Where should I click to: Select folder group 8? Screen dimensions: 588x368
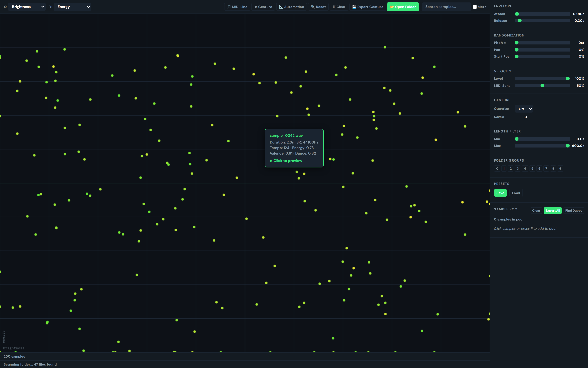click(553, 168)
